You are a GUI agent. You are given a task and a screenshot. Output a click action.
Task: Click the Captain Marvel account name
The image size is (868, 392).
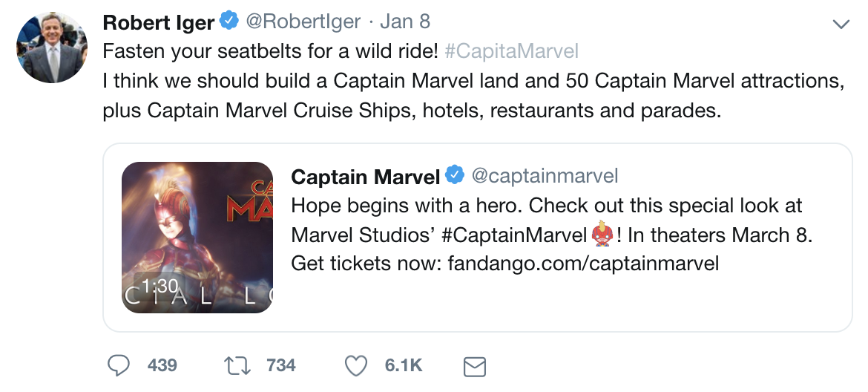(366, 177)
